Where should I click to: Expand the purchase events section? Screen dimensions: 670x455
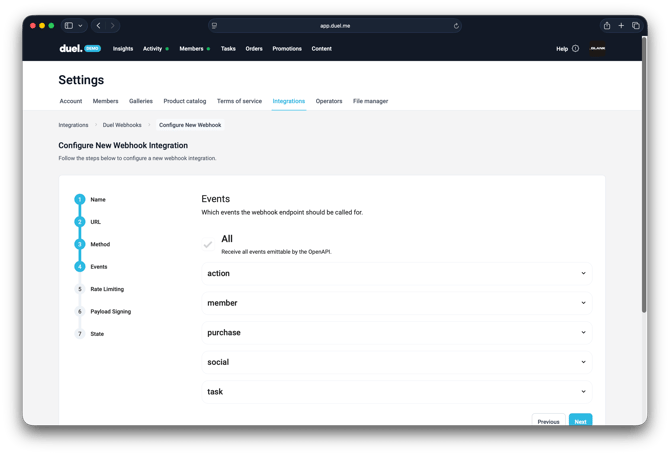coord(396,332)
